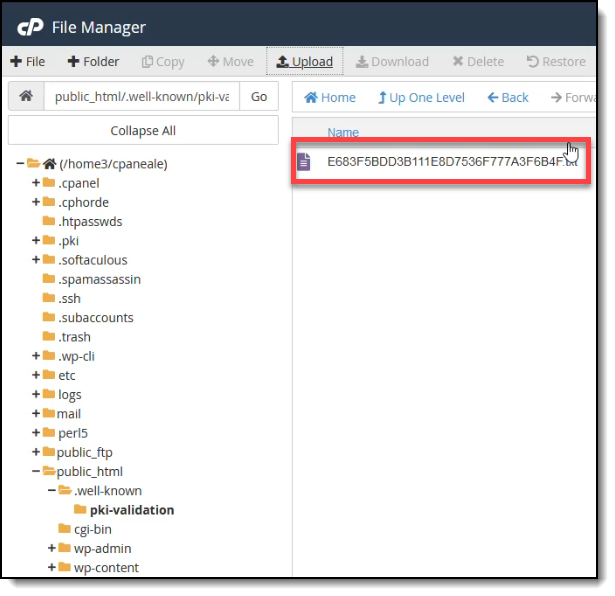Create a new folder with Folder button
Image resolution: width=615 pixels, height=596 pixels.
click(93, 61)
